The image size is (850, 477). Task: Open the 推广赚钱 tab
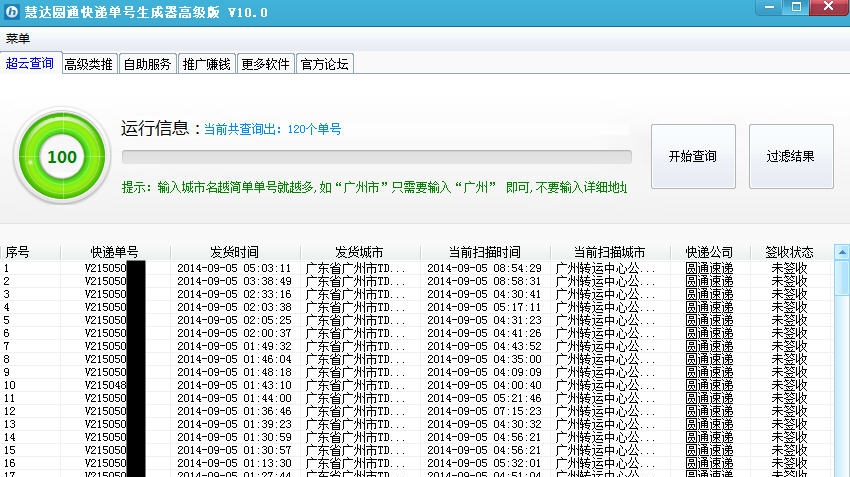(207, 64)
